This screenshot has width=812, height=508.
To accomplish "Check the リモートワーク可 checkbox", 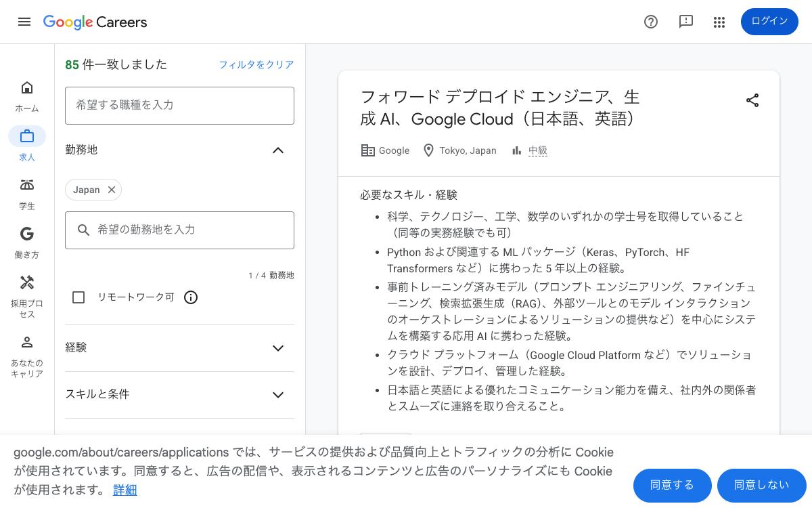I will click(x=78, y=297).
